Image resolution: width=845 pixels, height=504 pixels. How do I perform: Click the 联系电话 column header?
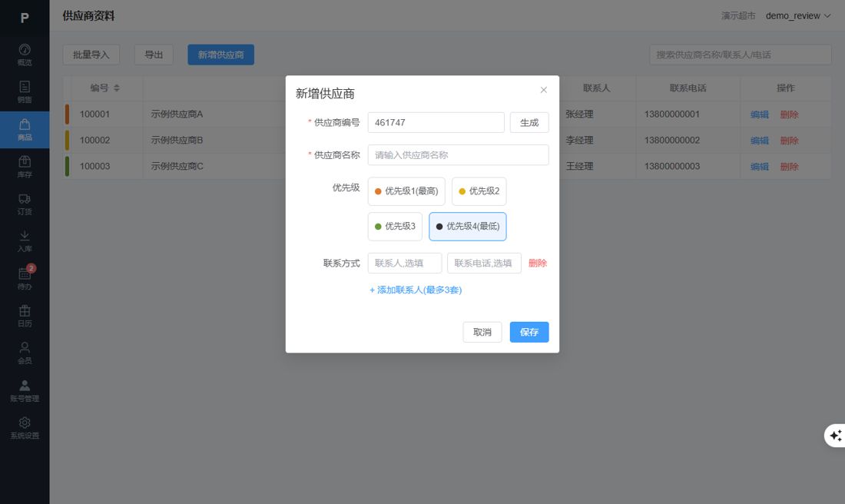pos(688,88)
